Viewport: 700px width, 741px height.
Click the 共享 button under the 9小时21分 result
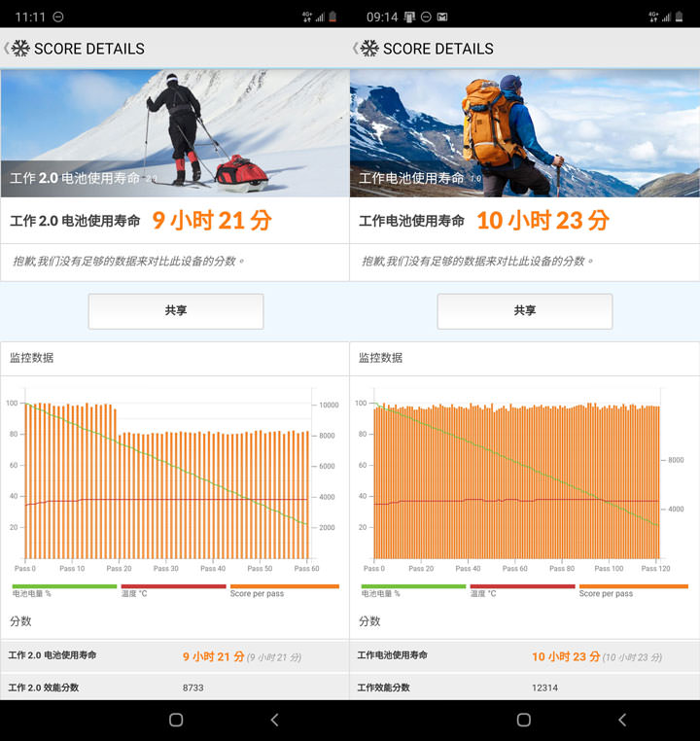(175, 311)
